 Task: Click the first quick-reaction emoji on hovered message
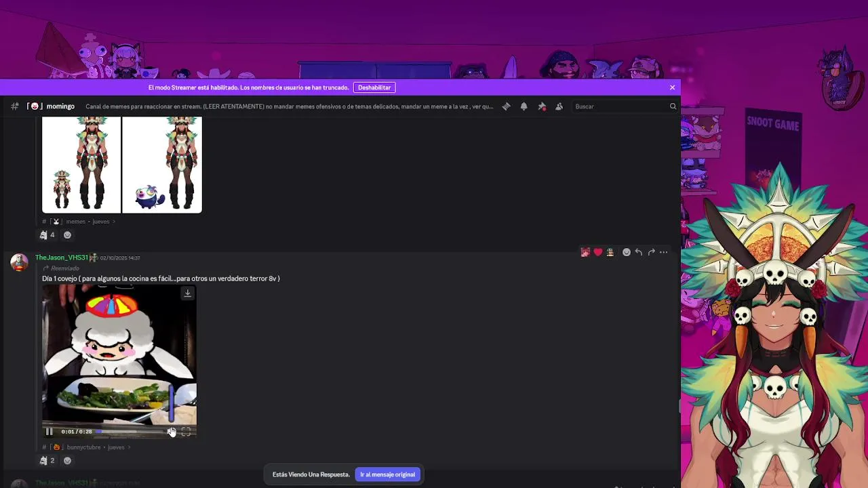pyautogui.click(x=585, y=252)
